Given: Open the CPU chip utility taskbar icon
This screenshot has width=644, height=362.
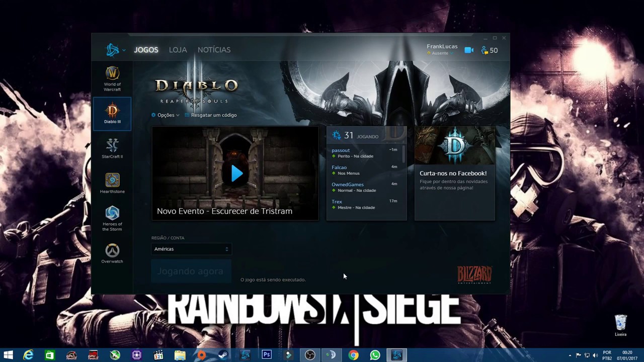Looking at the screenshot, I should [136, 355].
